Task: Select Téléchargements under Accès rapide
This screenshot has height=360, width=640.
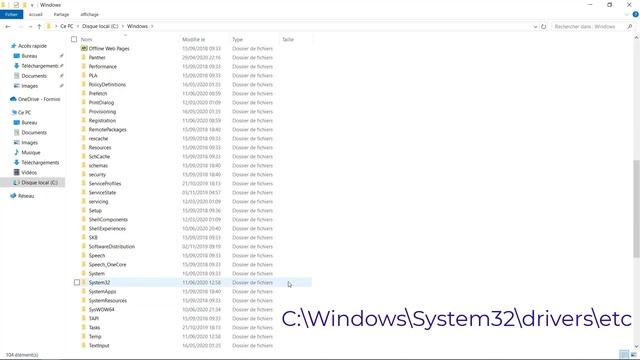Action: tap(40, 66)
